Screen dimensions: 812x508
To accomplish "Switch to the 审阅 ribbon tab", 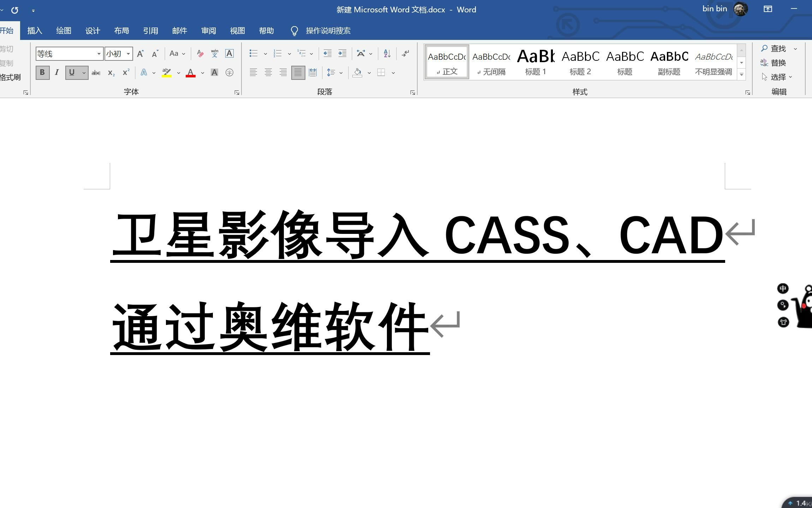I will (208, 31).
